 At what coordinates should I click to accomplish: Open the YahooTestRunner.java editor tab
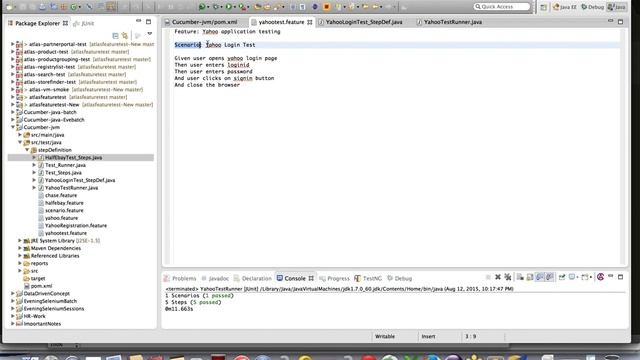point(452,22)
